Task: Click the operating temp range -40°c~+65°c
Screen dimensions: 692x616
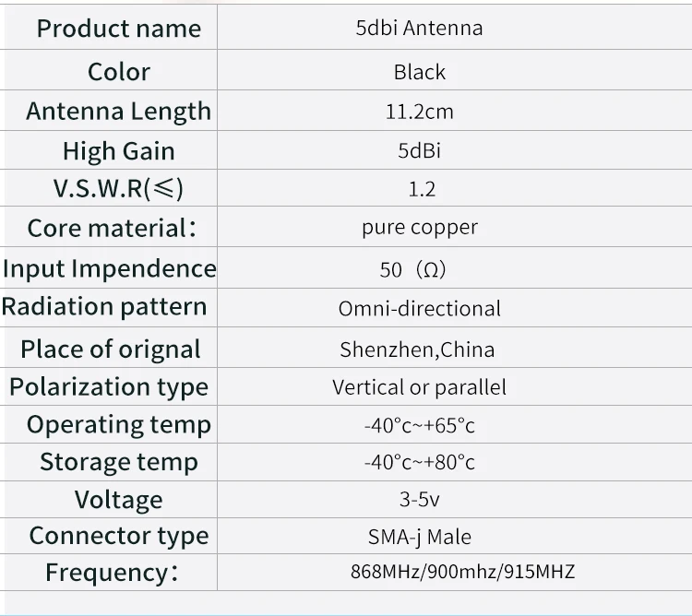Action: click(x=419, y=426)
